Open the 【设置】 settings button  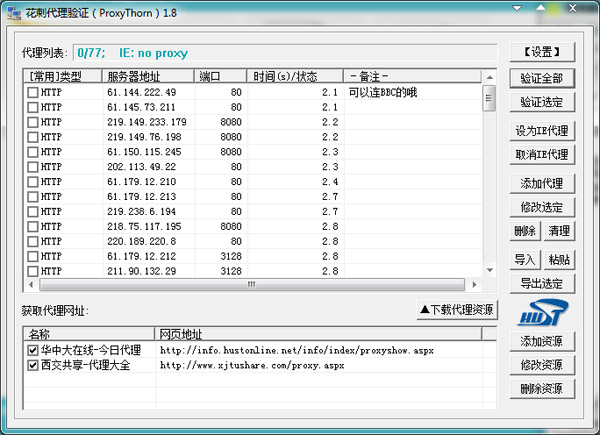point(541,52)
